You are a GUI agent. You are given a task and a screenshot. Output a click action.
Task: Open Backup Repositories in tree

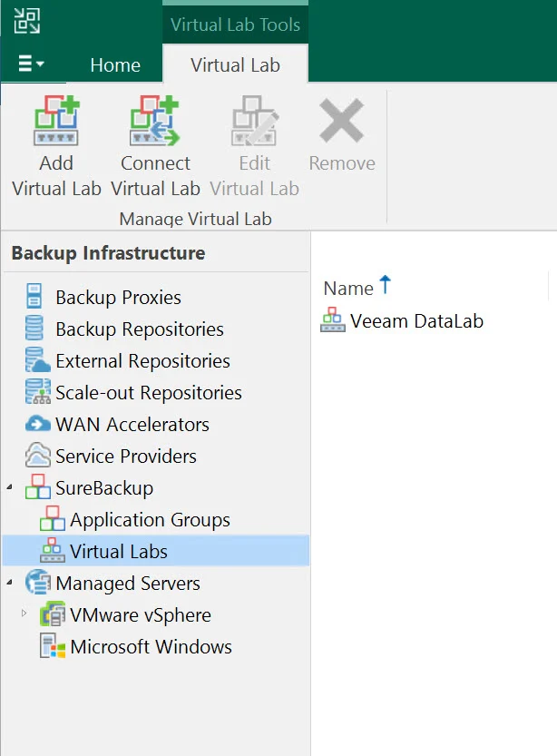[140, 329]
